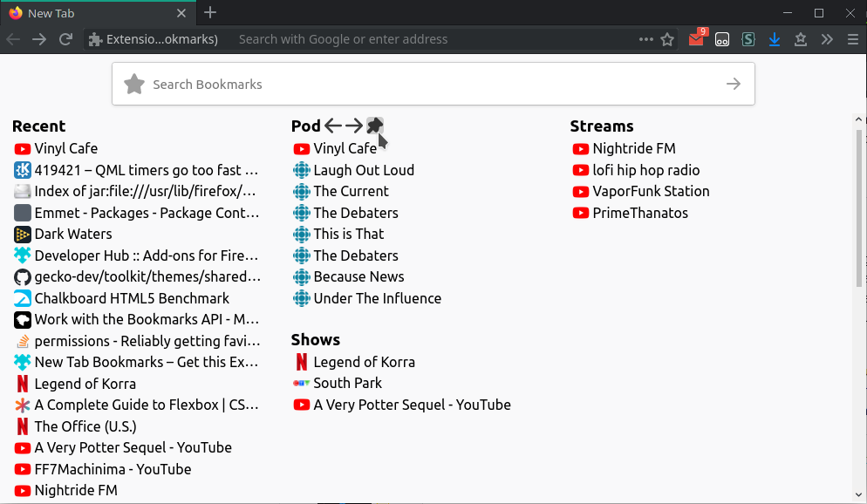This screenshot has width=867, height=504.
Task: Reload the current page
Action: tap(65, 39)
